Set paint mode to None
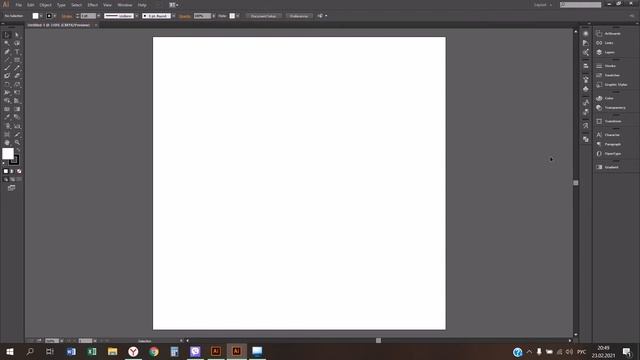 (x=19, y=171)
